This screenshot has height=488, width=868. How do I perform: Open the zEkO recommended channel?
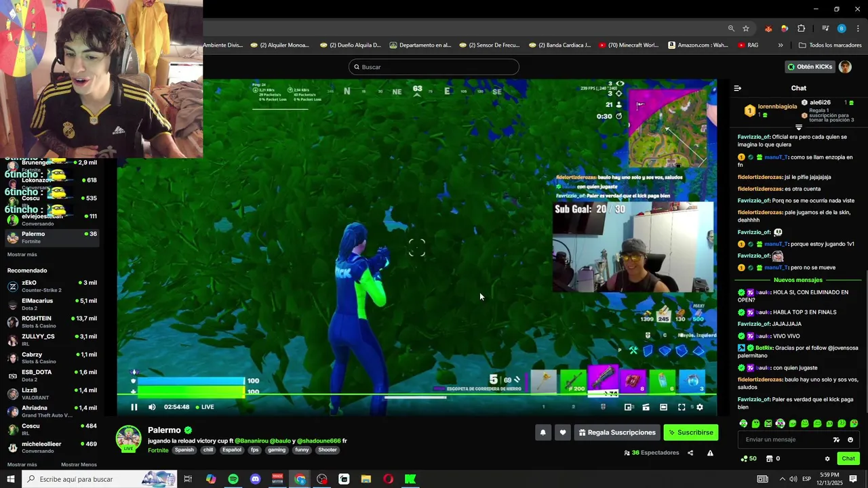click(x=53, y=286)
